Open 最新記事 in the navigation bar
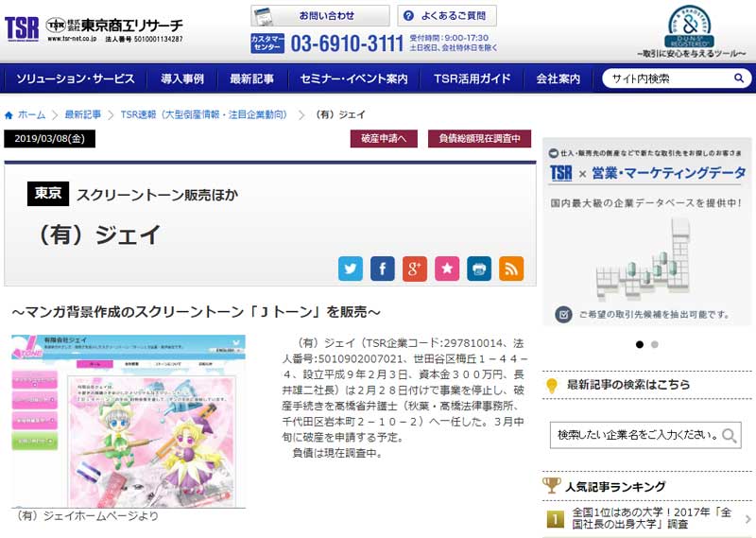This screenshot has width=756, height=538. tap(251, 79)
